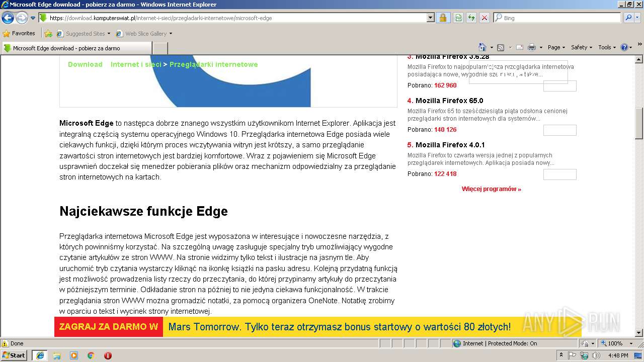The image size is (644, 362).
Task: Click the search magnifier button
Action: 628,18
